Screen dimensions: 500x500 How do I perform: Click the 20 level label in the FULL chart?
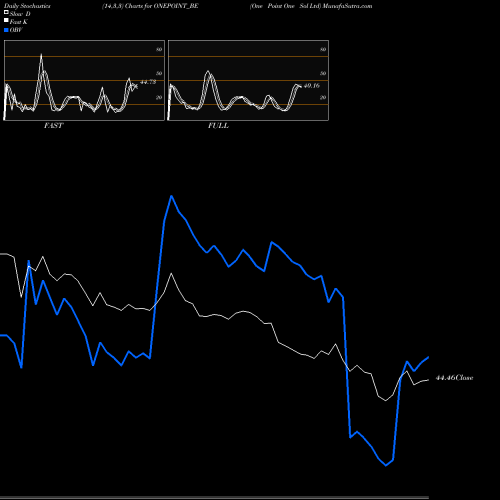pyautogui.click(x=323, y=97)
